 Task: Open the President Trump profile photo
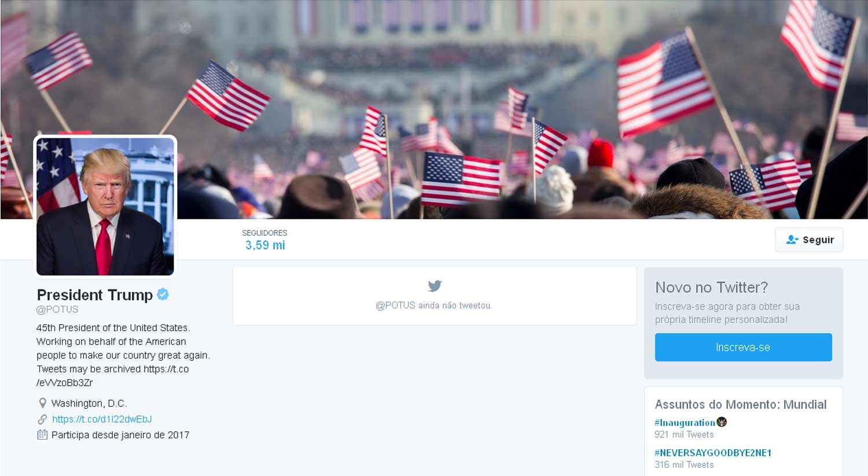(105, 206)
